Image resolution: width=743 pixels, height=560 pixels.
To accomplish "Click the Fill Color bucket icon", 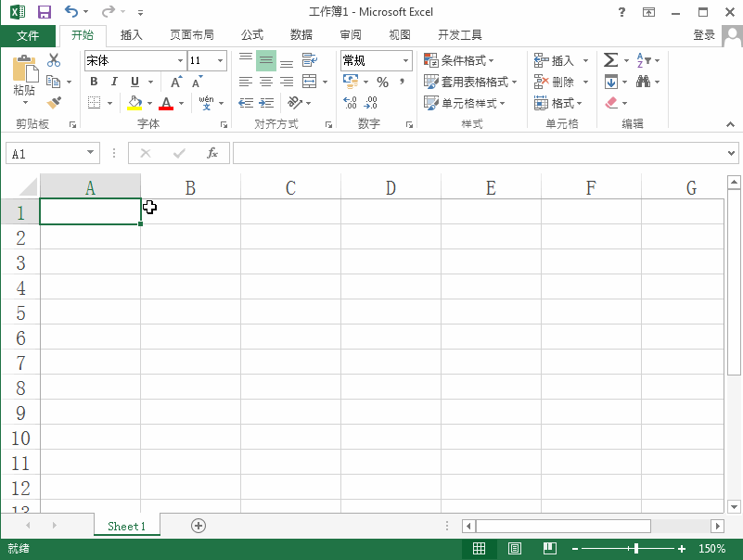I will point(135,103).
